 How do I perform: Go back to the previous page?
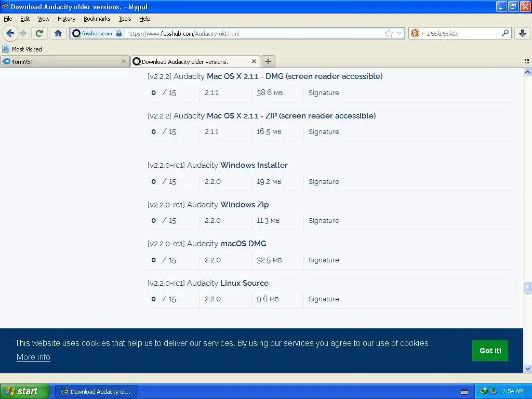(10, 33)
